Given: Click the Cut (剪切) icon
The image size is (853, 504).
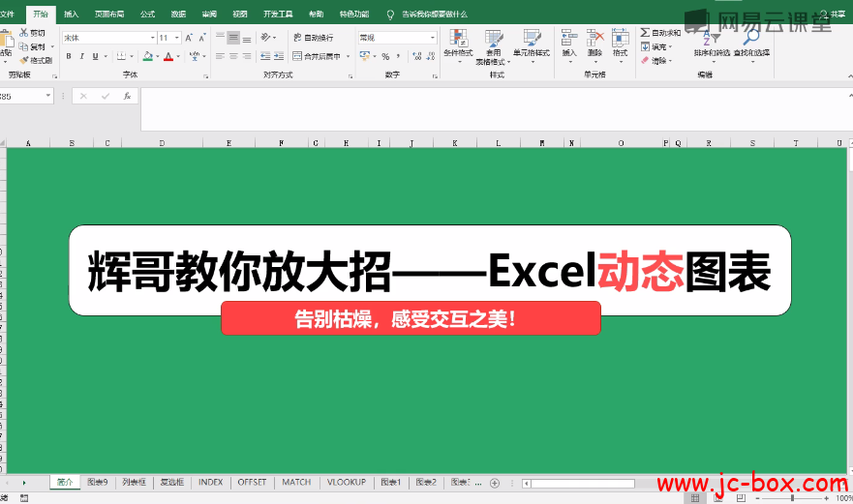Looking at the screenshot, I should (x=23, y=33).
